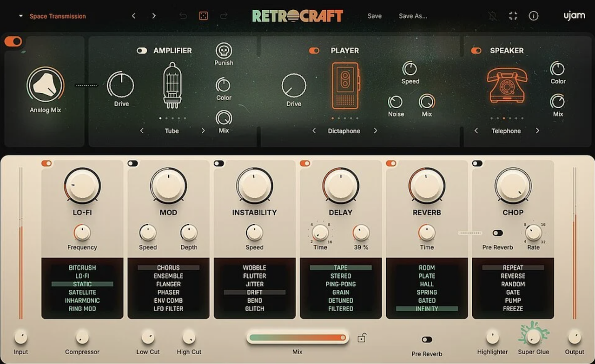The height and width of the screenshot is (364, 595).
Task: Click the LO-FI Frequency knob
Action: coord(82,233)
